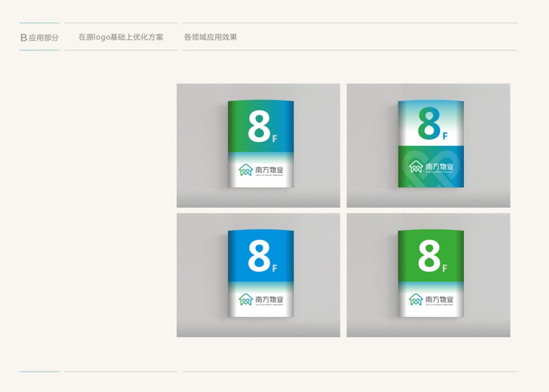The image size is (549, 392).
Task: Switch to the '在原logo基础上优化方案' heading
Action: [x=121, y=37]
